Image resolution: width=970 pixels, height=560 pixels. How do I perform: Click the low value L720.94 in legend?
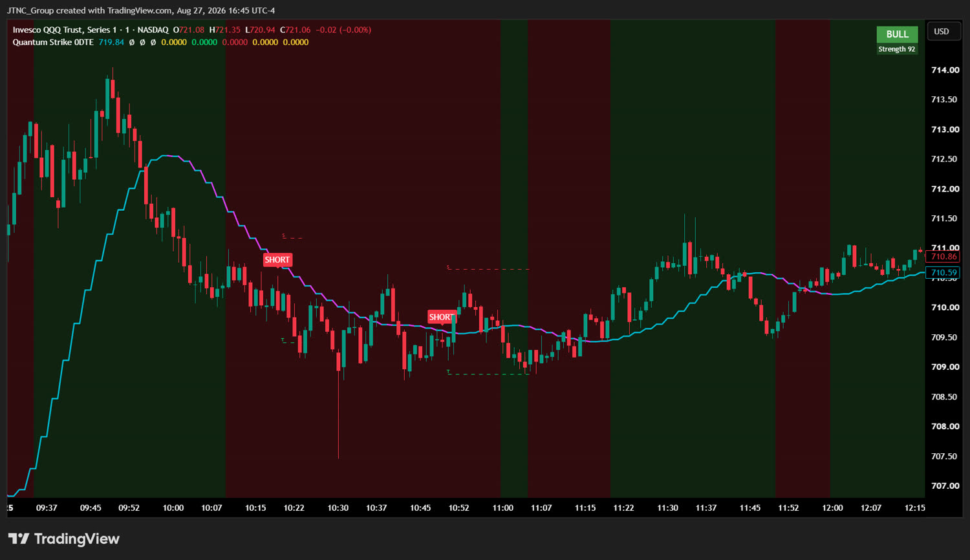point(260,30)
